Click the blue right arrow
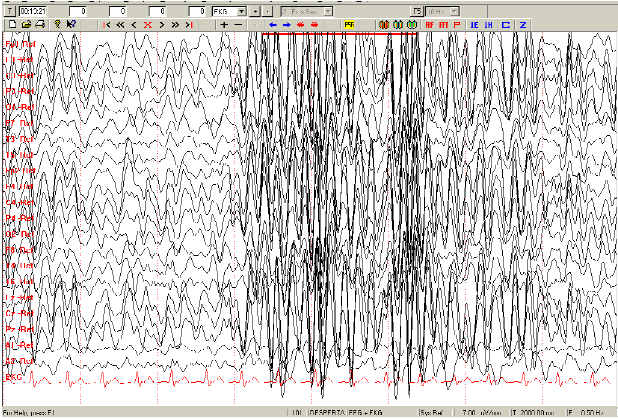Screen dimensions: 618x419 [x=287, y=25]
